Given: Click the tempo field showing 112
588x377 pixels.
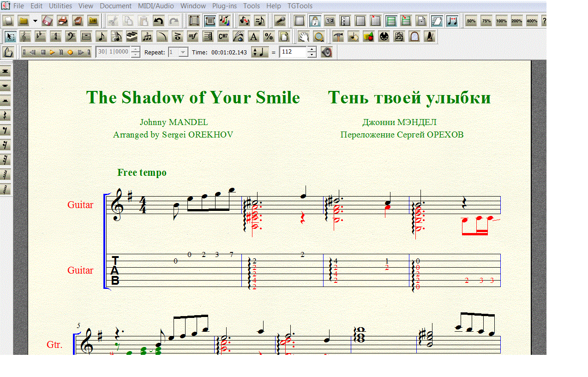Looking at the screenshot, I should tap(293, 52).
